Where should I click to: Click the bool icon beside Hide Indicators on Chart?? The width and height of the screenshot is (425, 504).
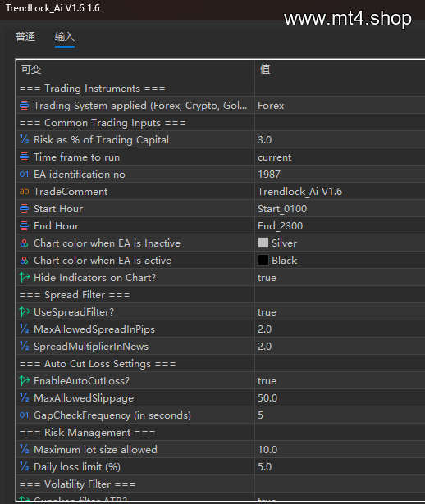coord(24,277)
